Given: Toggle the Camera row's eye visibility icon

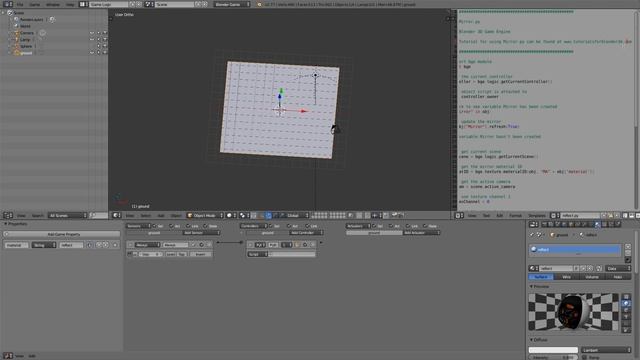Looking at the screenshot, I should click(x=92, y=33).
